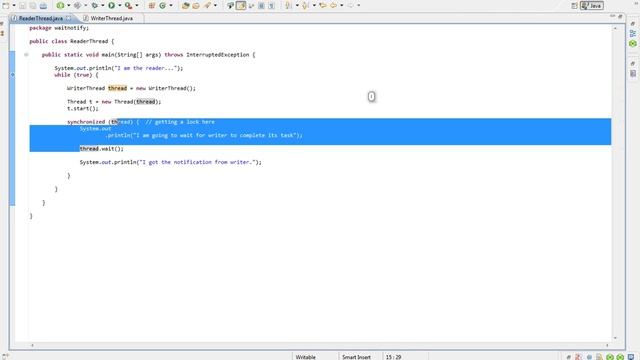Close the ReaderThread.java tab

[69, 18]
